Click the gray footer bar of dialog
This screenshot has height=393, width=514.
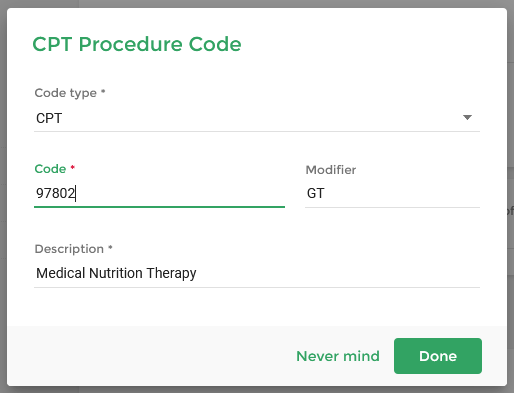point(150,356)
